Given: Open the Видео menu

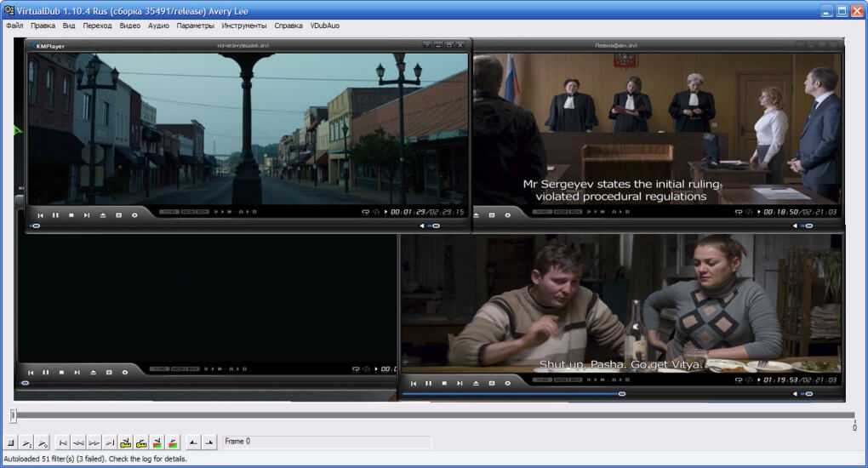Looking at the screenshot, I should pyautogui.click(x=130, y=26).
